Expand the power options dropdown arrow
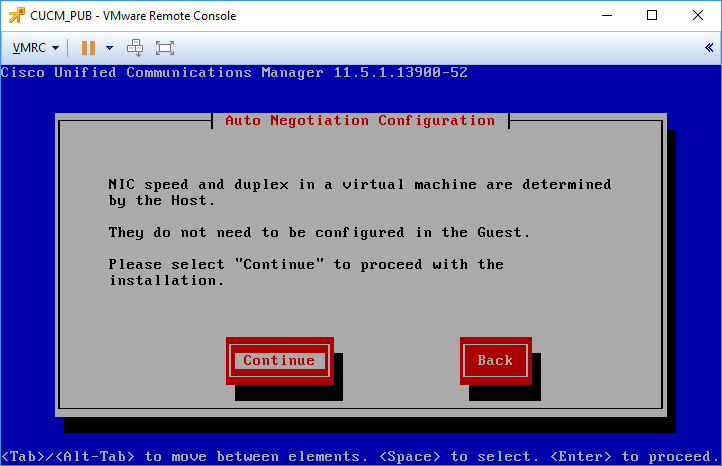The image size is (722, 466). (109, 48)
